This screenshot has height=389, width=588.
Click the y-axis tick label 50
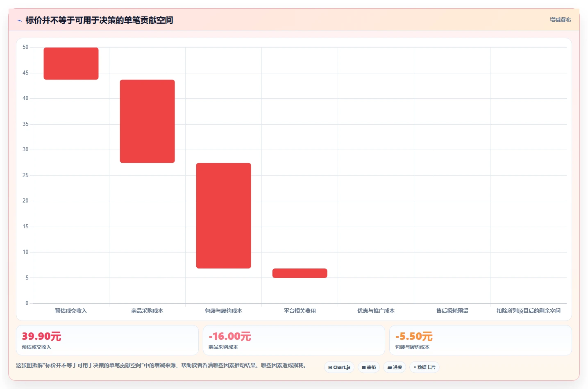(25, 47)
